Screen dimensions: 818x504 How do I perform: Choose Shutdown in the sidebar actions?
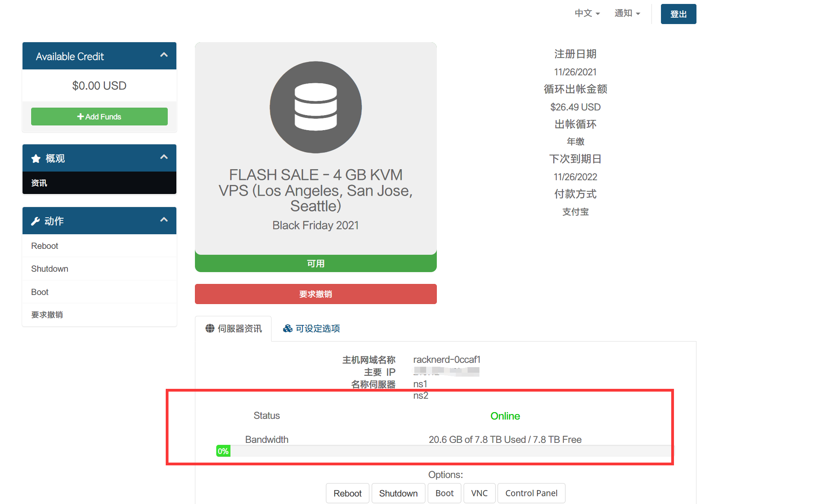coord(99,269)
